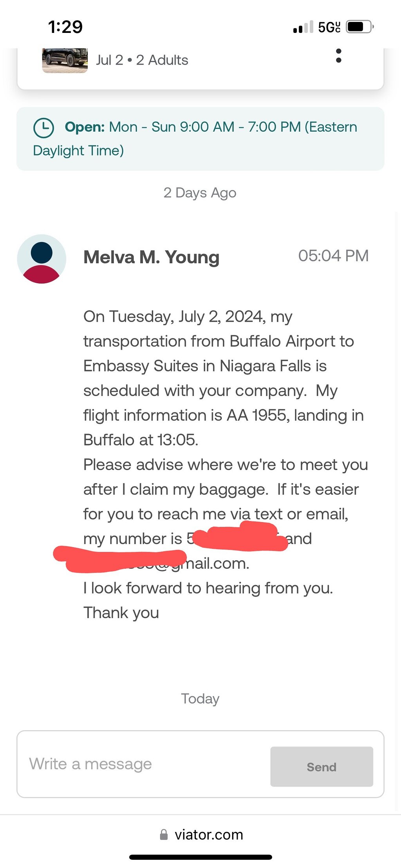Tap the opening hours info banner
The width and height of the screenshot is (401, 868).
(200, 139)
